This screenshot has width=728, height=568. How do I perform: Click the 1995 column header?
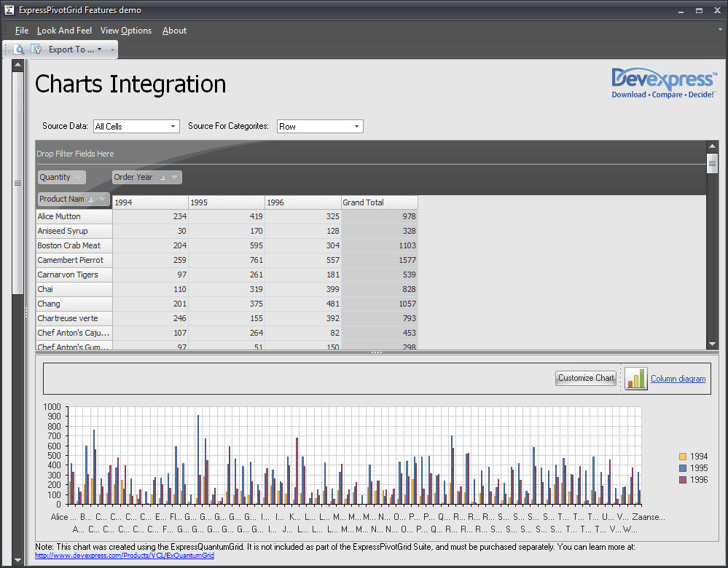pyautogui.click(x=227, y=202)
